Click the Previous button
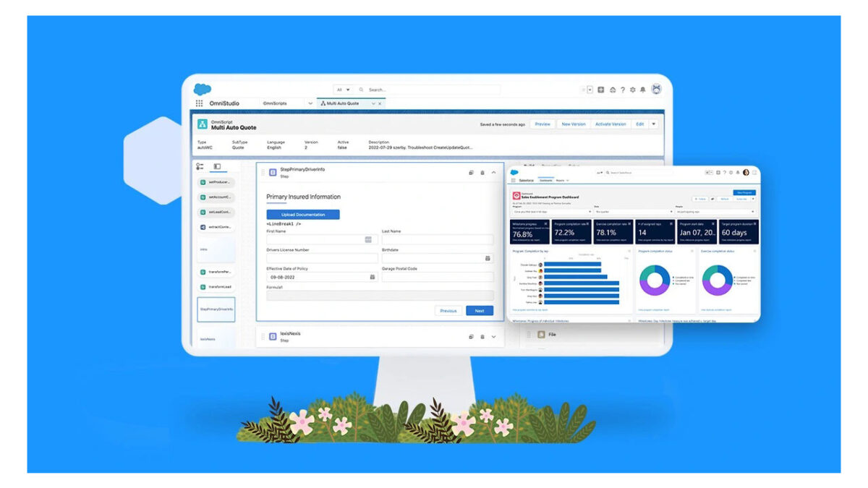The width and height of the screenshot is (868, 488). coord(448,311)
